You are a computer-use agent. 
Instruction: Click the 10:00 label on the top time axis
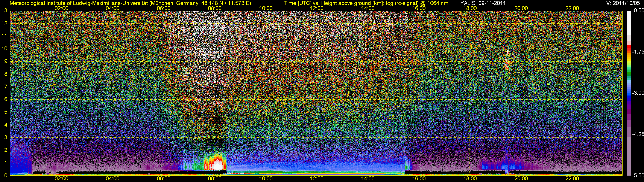click(266, 8)
